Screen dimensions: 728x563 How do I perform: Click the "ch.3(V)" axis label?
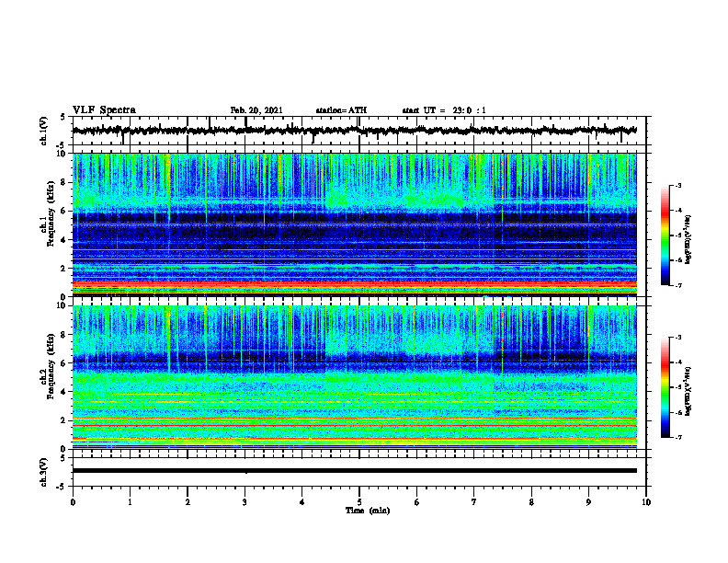click(x=44, y=473)
